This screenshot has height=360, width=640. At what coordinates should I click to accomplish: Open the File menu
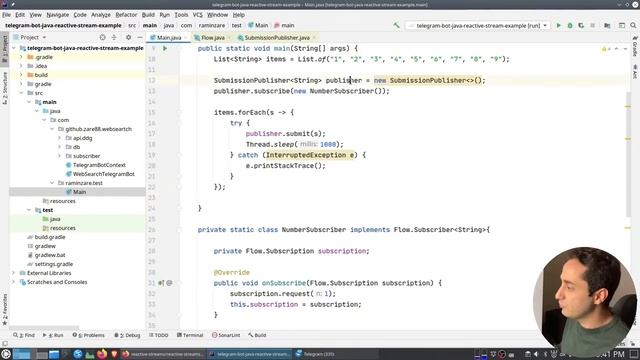coord(7,15)
